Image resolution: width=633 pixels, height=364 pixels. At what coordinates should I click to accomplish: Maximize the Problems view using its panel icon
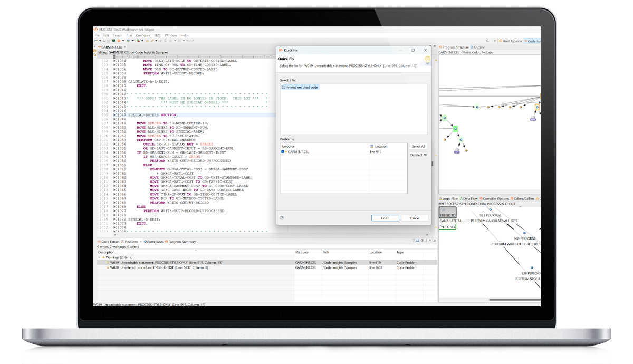(434, 241)
